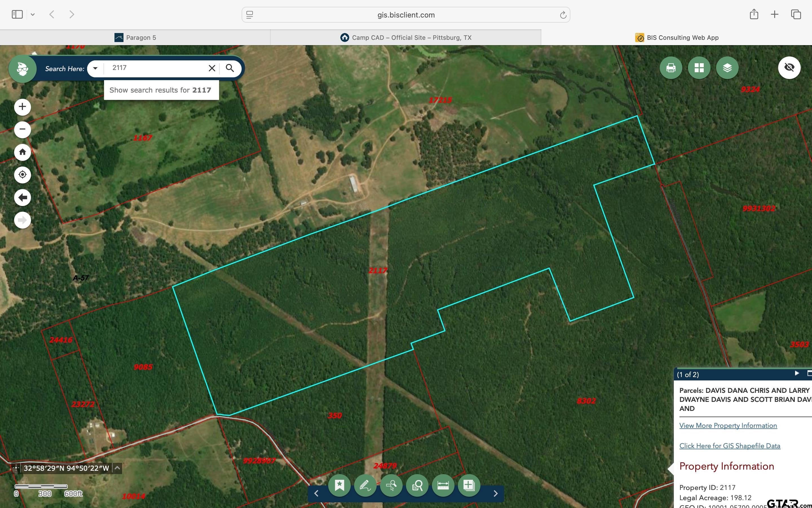Open the select-features pointer tool
This screenshot has height=508, width=812.
(391, 485)
